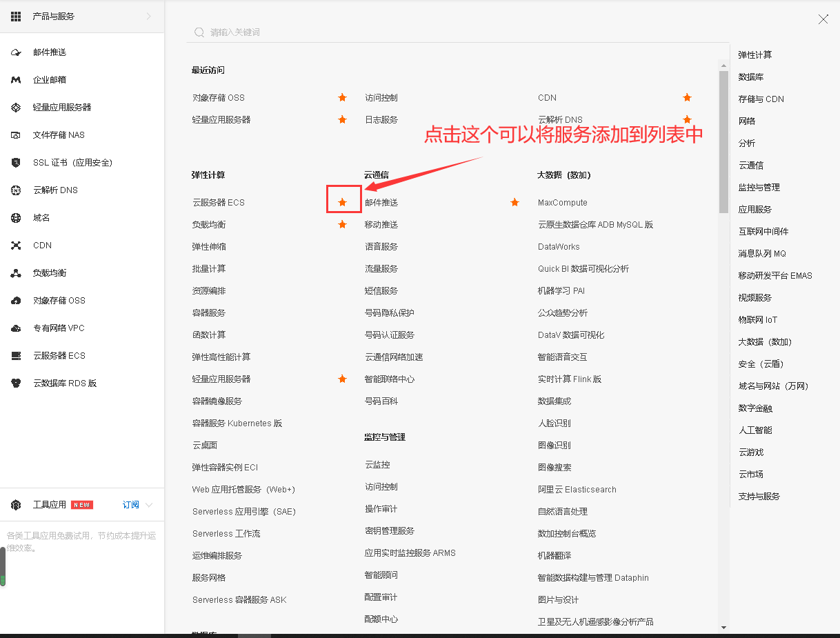
Task: Open the 号码百科 link
Action: coord(381,401)
